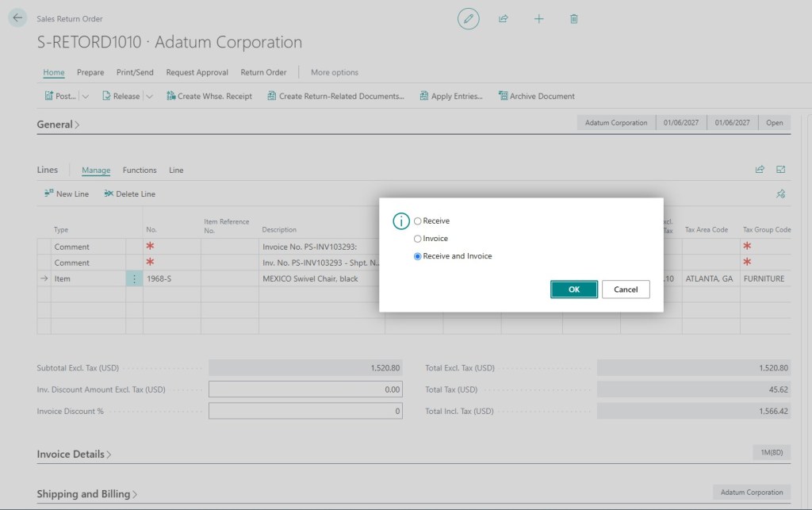Switch to the Prepare tab
The width and height of the screenshot is (812, 510).
[x=90, y=72]
